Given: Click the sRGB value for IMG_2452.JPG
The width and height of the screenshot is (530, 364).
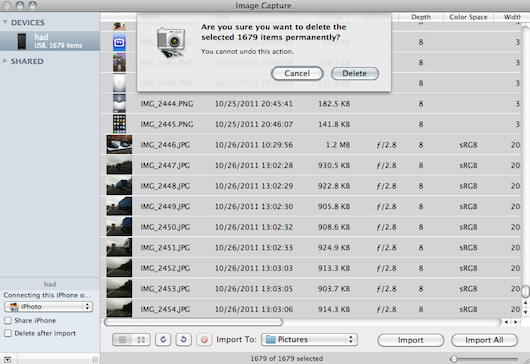Looking at the screenshot, I should 468,268.
